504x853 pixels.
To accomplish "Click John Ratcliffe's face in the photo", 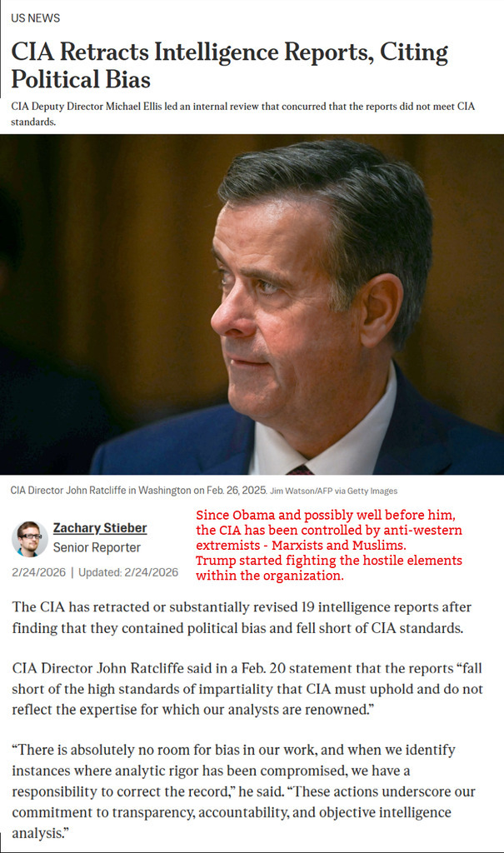I will click(x=272, y=294).
